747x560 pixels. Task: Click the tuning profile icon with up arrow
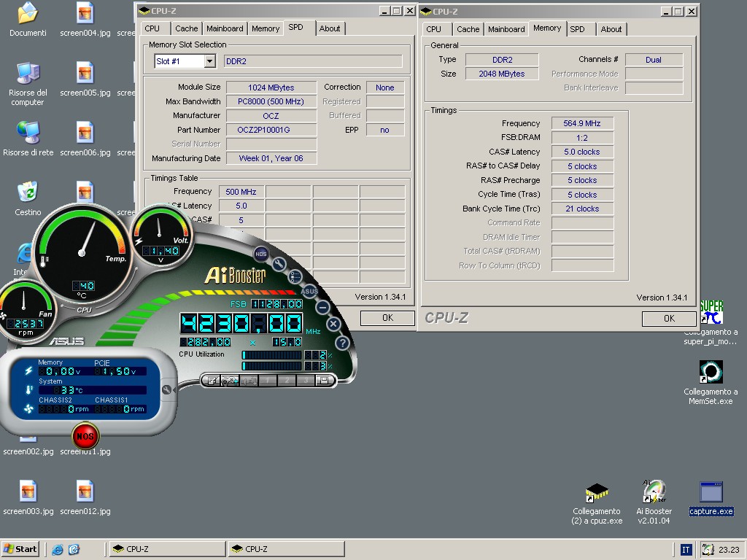[x=231, y=381]
